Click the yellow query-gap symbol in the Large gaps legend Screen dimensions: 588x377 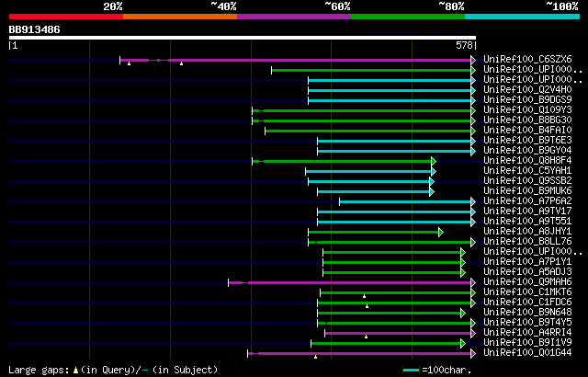tap(75, 371)
